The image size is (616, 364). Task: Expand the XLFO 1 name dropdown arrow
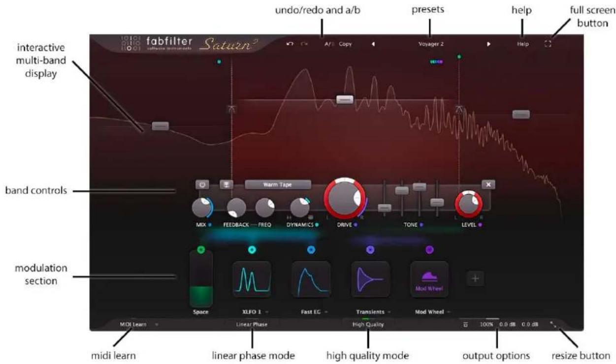coord(266,312)
